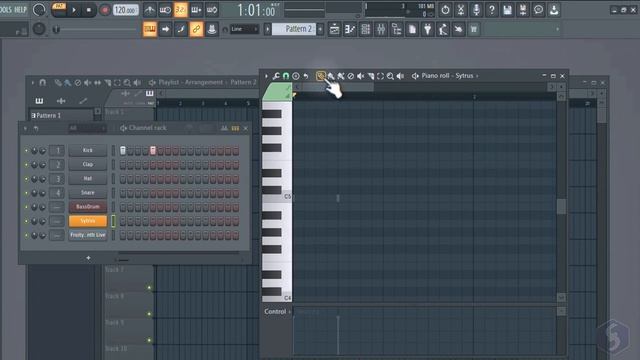Add a channel with the plus button
This screenshot has height=360, width=640.
point(88,258)
